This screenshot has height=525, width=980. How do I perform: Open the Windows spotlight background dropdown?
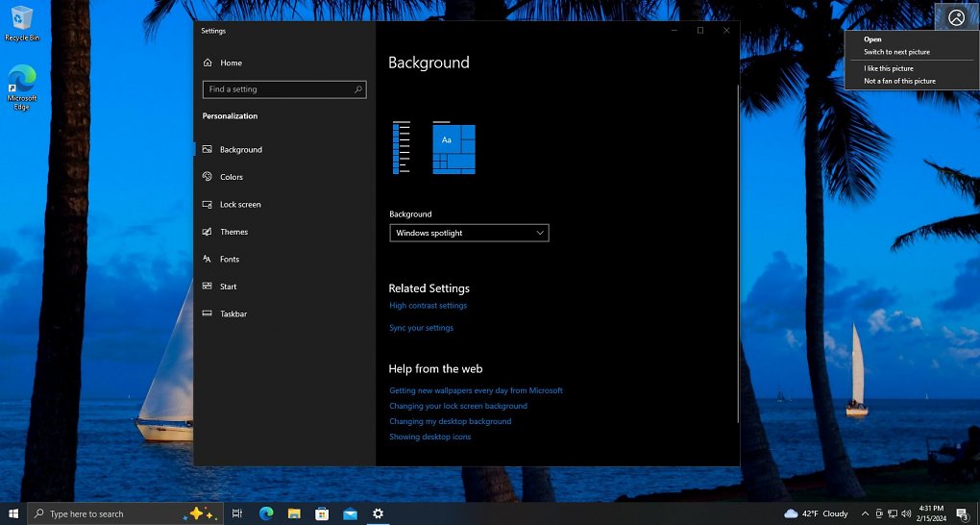pos(469,233)
